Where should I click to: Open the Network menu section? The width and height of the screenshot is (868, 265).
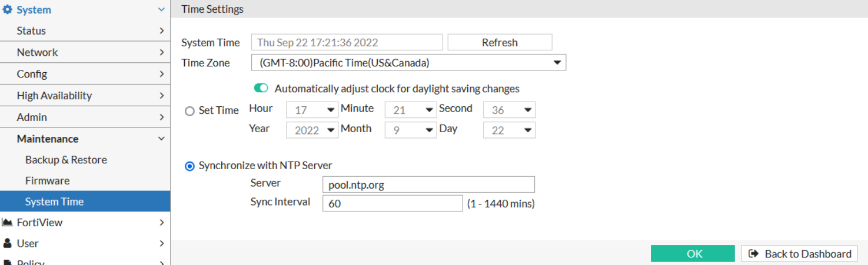(38, 53)
